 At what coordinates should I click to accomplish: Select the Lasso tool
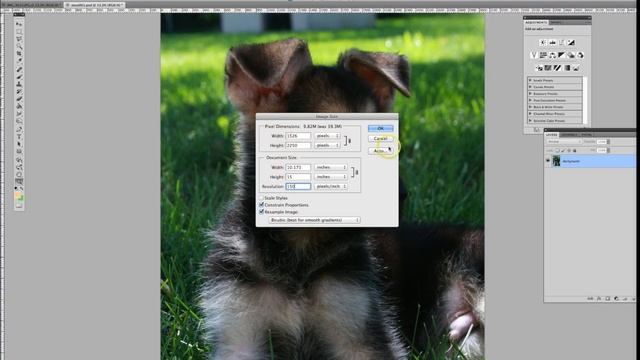[19, 39]
